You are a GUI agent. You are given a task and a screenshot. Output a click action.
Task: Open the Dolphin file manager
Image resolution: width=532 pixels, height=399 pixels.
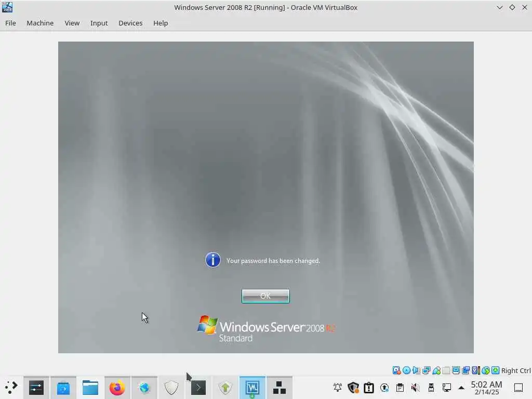coord(90,388)
